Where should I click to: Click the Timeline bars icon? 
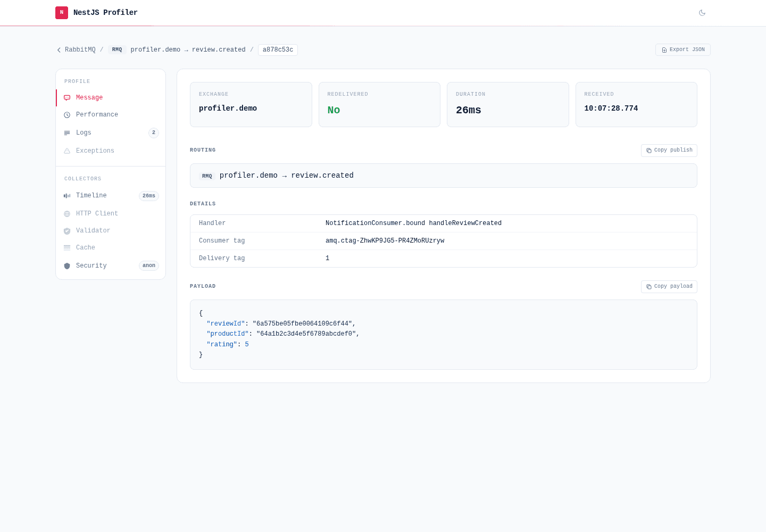[x=67, y=196]
